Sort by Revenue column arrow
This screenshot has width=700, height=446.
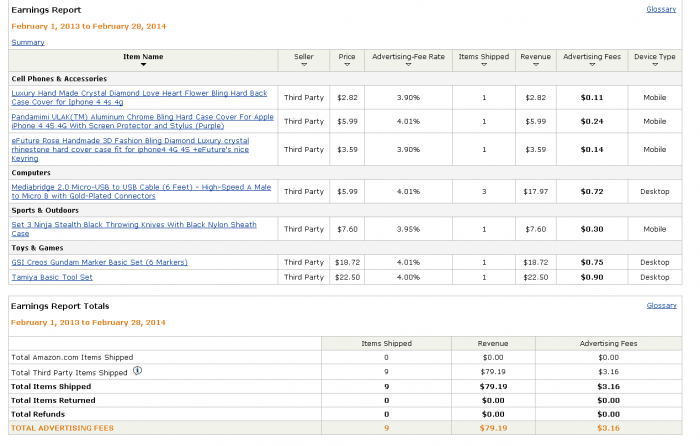coord(536,65)
